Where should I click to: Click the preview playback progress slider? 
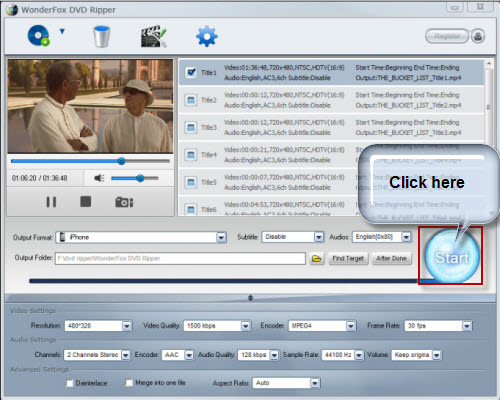click(x=90, y=161)
